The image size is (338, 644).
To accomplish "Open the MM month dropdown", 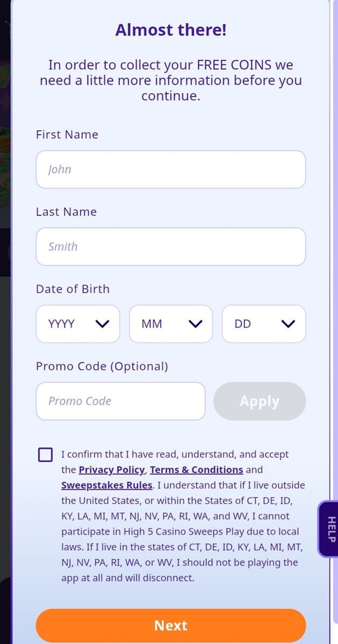I will [170, 324].
